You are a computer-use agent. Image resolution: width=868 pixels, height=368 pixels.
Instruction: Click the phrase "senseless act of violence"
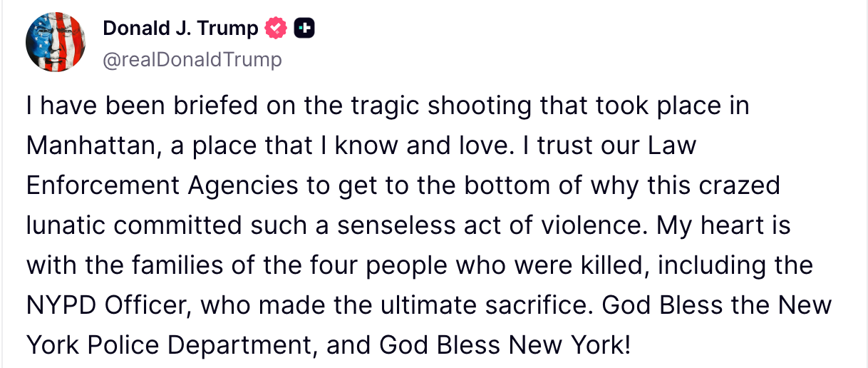pyautogui.click(x=491, y=226)
